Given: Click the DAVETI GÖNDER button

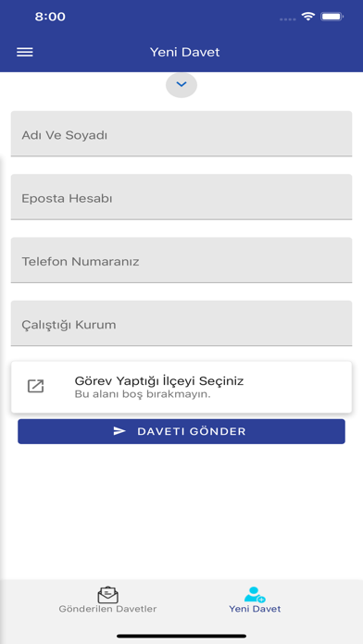Looking at the screenshot, I should [181, 431].
